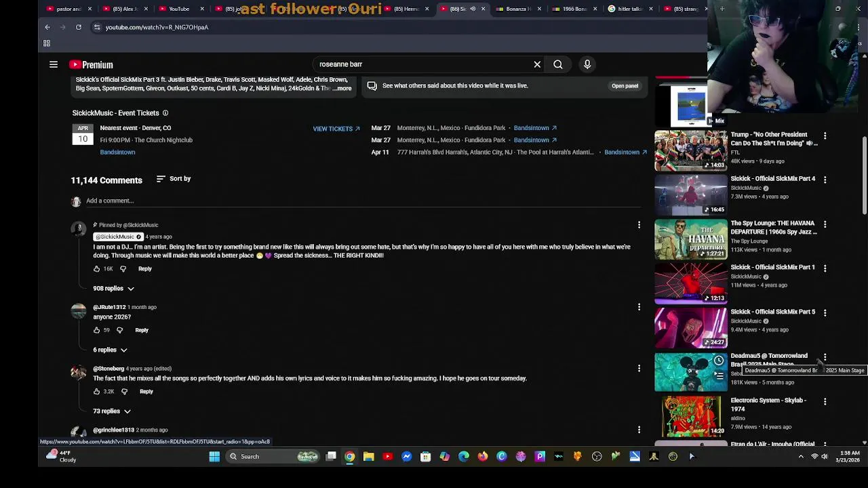The width and height of the screenshot is (868, 488).
Task: Open Bandsintown link for Atlantic City event
Action: pos(625,152)
